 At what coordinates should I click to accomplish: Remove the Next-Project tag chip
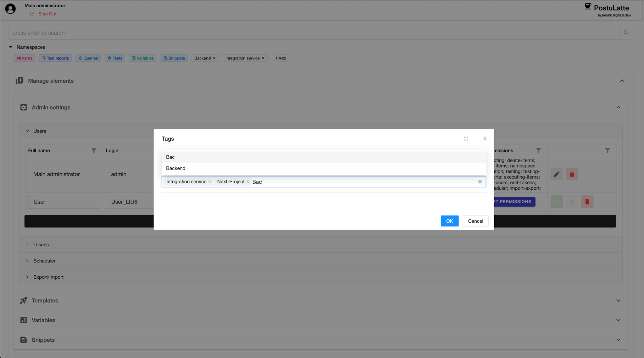[x=248, y=182]
